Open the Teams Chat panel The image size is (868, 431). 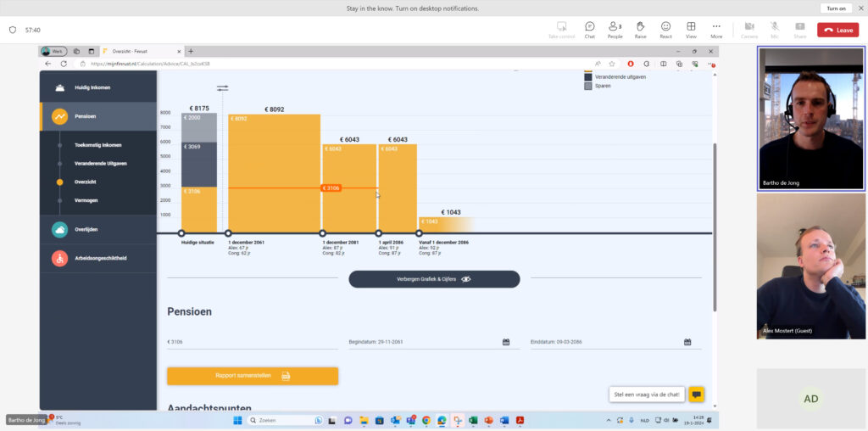(x=589, y=29)
